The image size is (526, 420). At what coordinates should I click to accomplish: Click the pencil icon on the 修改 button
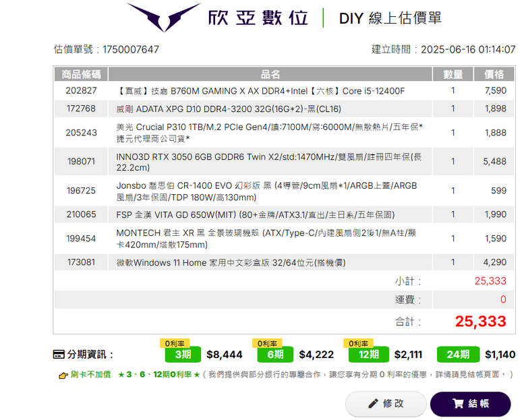(373, 403)
